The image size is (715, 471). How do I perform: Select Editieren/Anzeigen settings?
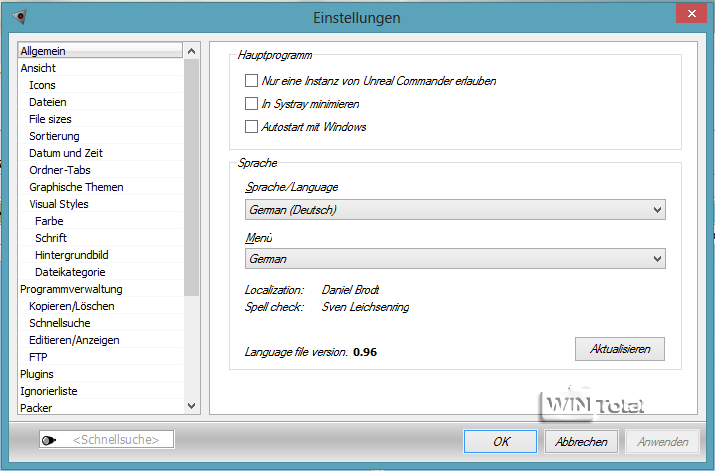[100, 340]
